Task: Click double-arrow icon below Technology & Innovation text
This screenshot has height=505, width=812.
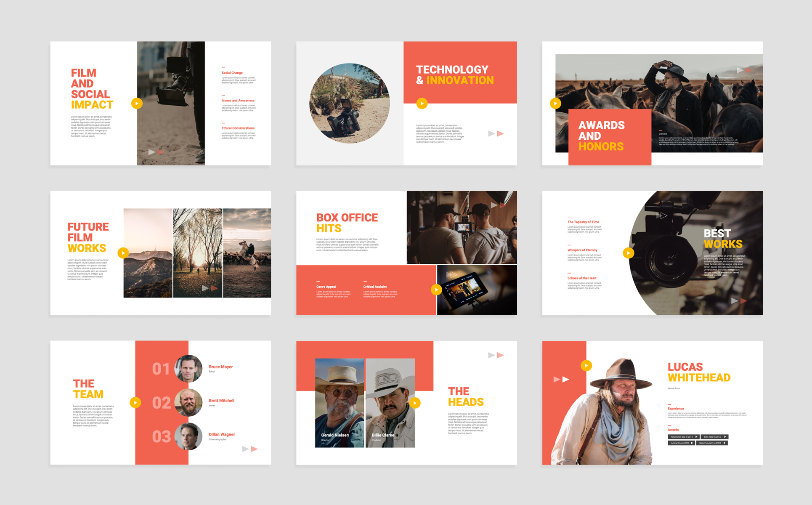Action: [496, 134]
